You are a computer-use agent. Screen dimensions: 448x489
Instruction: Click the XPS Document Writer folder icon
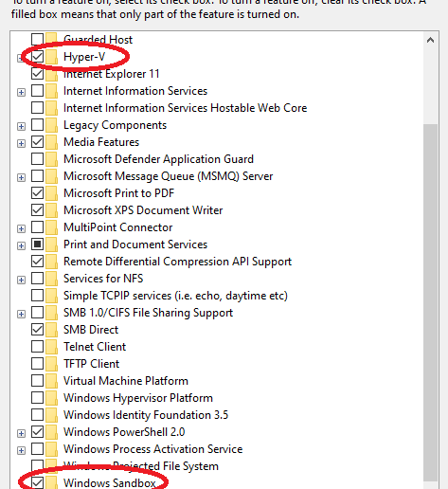(x=52, y=210)
